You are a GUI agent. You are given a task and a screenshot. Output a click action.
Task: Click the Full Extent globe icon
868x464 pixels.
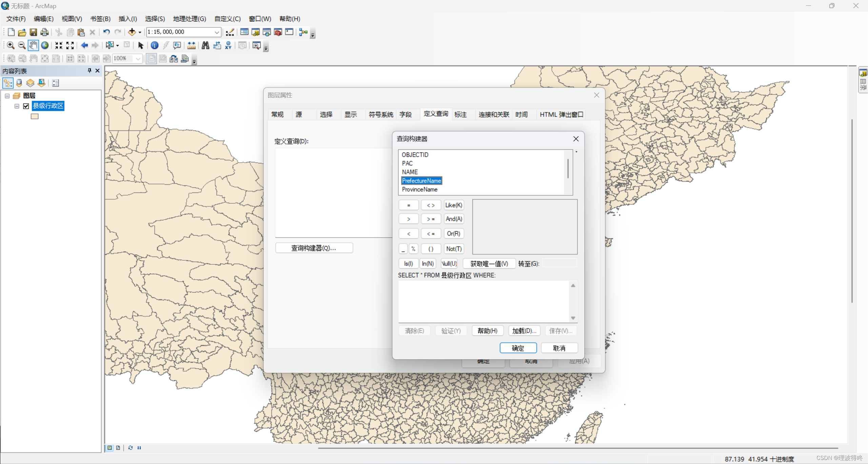click(45, 45)
